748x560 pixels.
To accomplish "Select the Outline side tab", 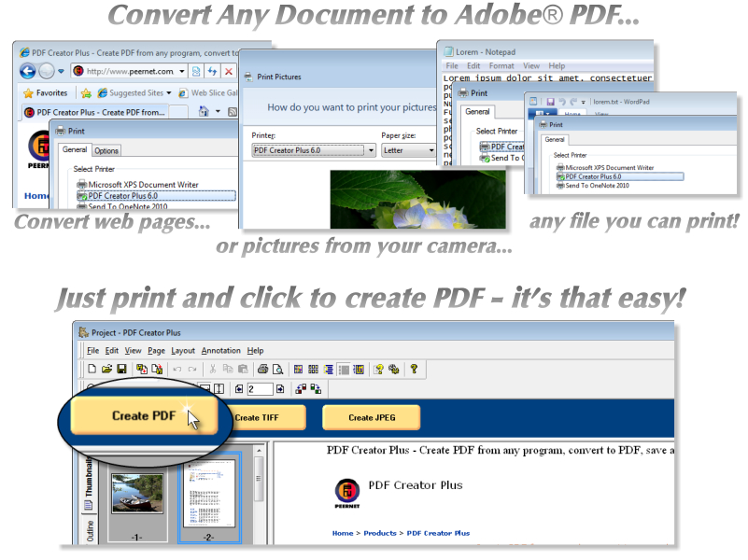I will click(90, 530).
